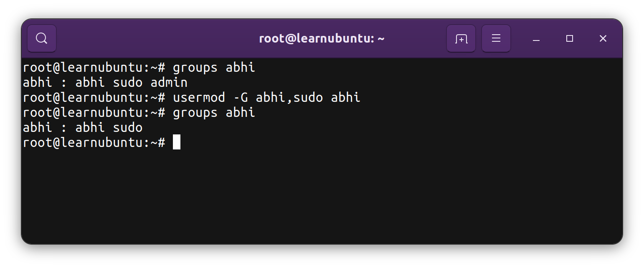Viewport: 644px width, 268px height.
Task: Click the new tab icon in the header bar
Action: click(x=461, y=38)
